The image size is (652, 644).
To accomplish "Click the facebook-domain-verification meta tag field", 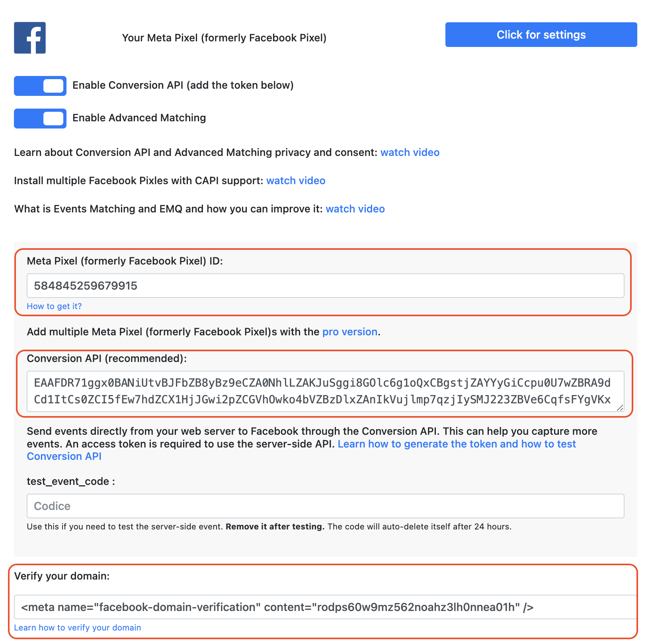I will tap(324, 607).
